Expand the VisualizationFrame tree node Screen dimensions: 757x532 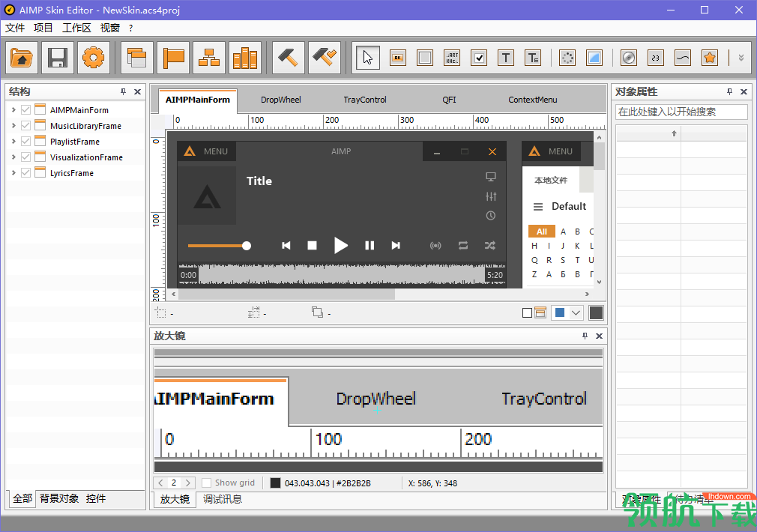pos(13,157)
